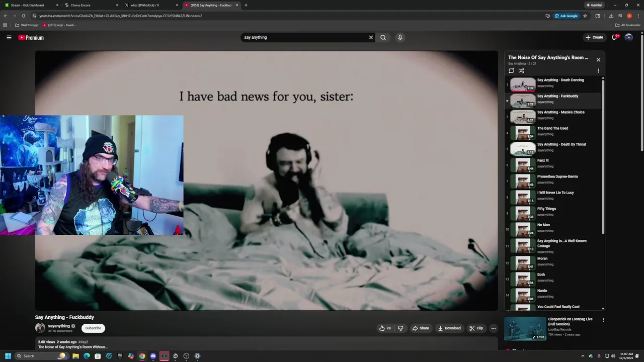Open the mgk bookmark
Screen dimensions: 644x362
point(59,25)
